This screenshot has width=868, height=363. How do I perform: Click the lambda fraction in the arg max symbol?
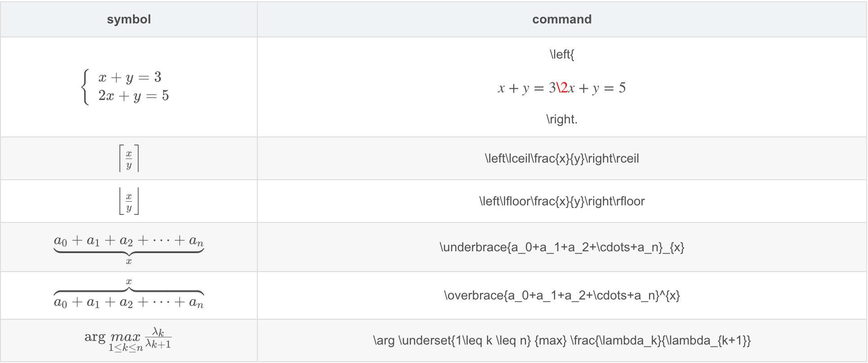coord(158,339)
